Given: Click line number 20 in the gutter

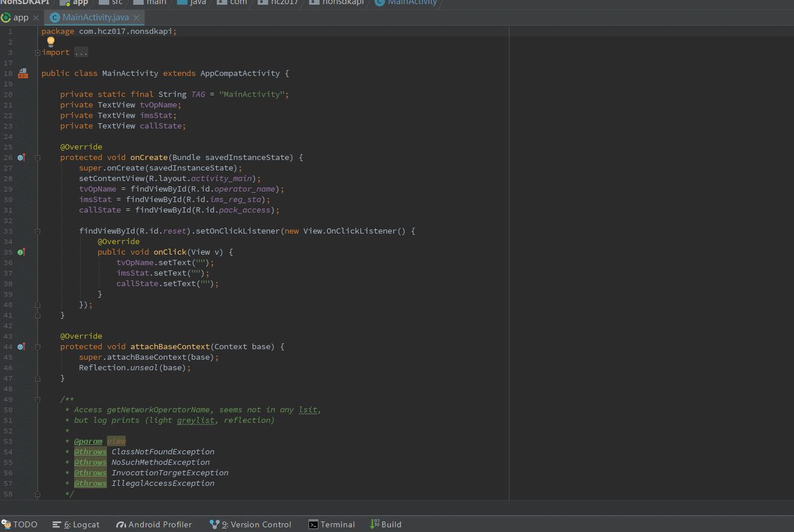Looking at the screenshot, I should (x=8, y=95).
